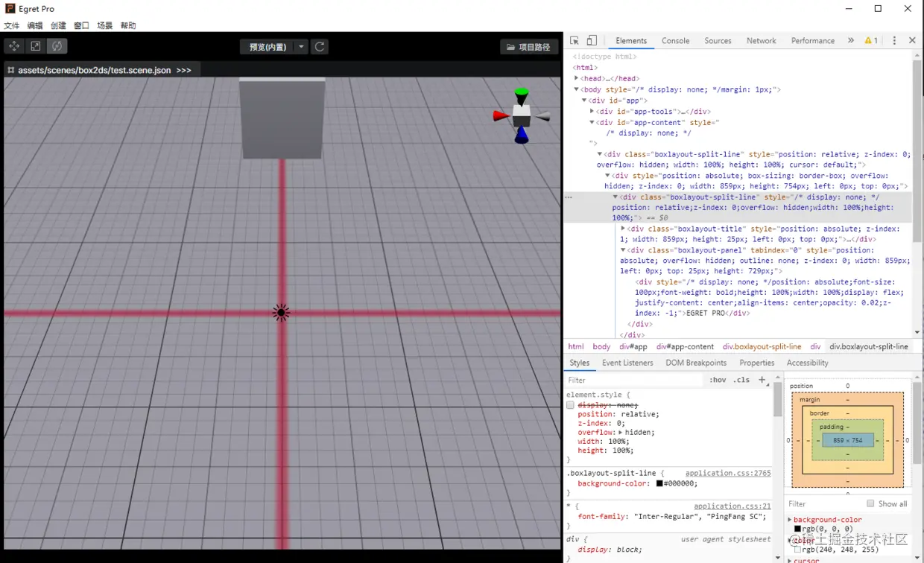The width and height of the screenshot is (924, 563).
Task: Click the styles Filter input field
Action: (x=633, y=380)
